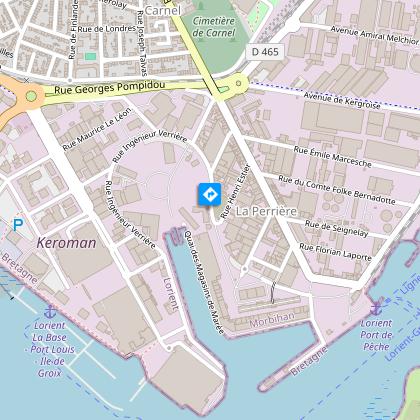Image resolution: width=420 pixels, height=420 pixels.
Task: Click the anchor icon above Lorient Port de Pêche
Action: [376, 307]
